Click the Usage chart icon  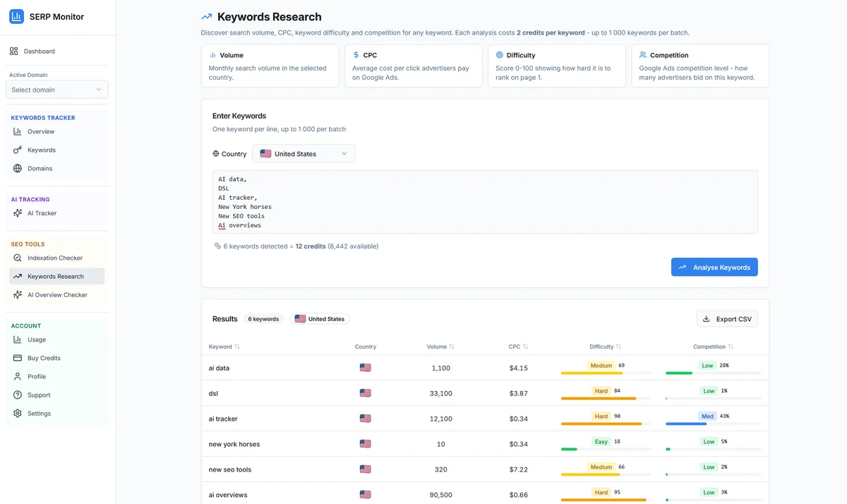[18, 340]
